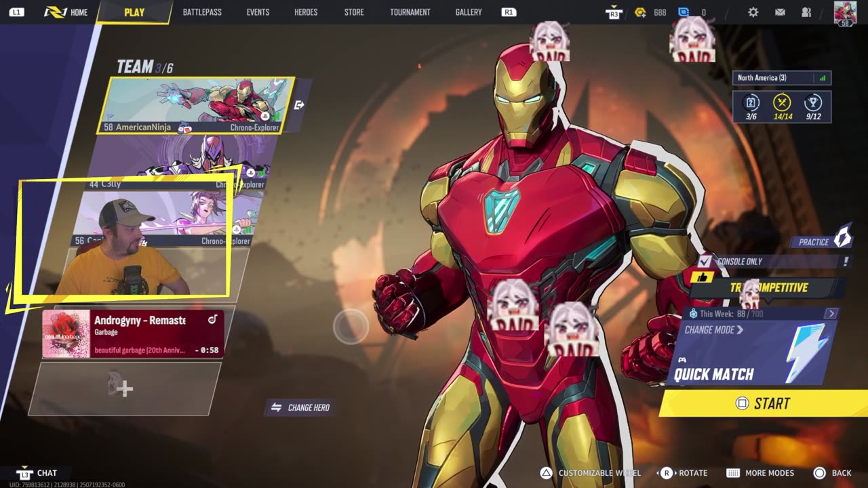This screenshot has height=488, width=868.
Task: Click the beautiful garbage album art
Action: click(x=66, y=333)
